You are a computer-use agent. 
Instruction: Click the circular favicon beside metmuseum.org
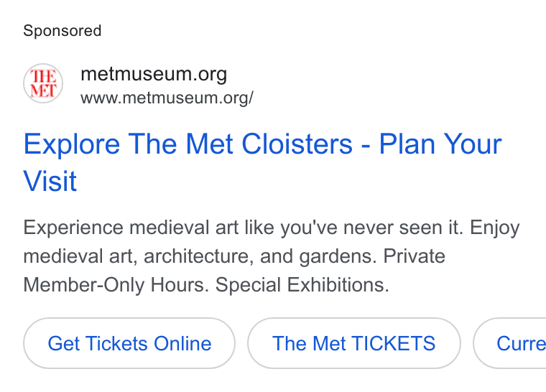coord(43,83)
